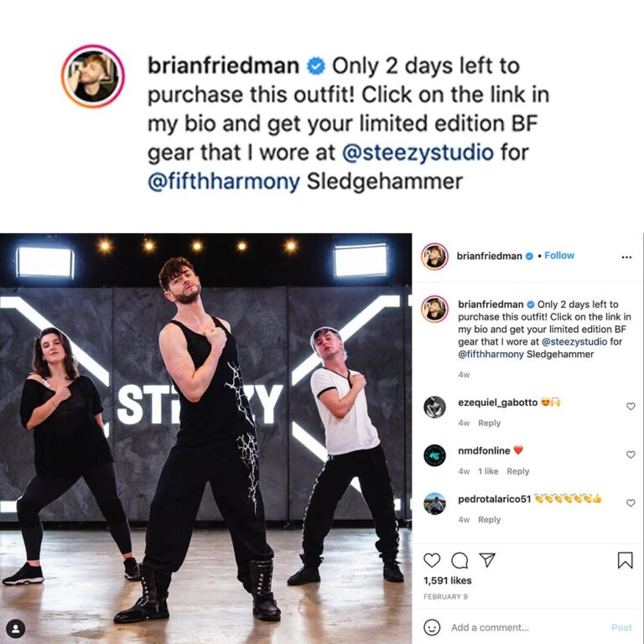Like pedrotalarico51's comment
This screenshot has width=644, height=644.
point(631,503)
